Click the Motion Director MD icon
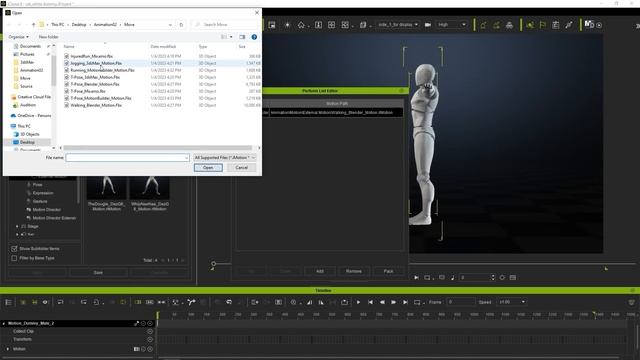Screen dimensions: 640x360 pos(589,24)
